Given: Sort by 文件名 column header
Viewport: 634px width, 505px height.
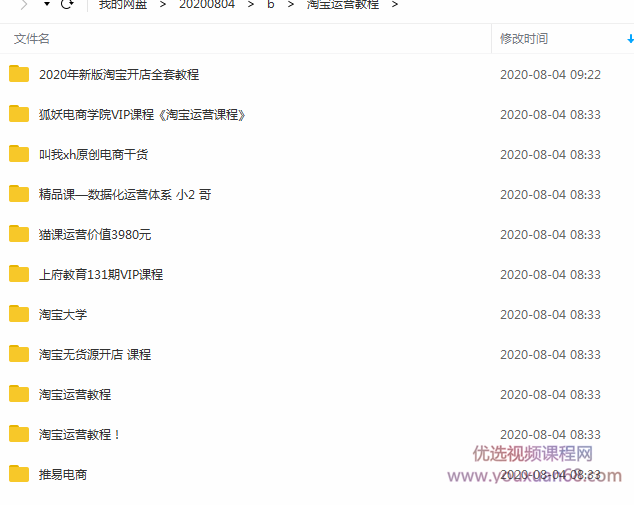Looking at the screenshot, I should (32, 39).
